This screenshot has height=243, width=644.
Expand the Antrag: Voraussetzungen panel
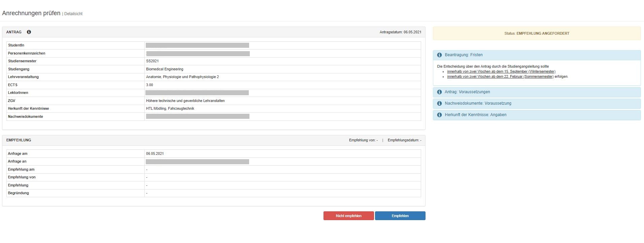pyautogui.click(x=467, y=92)
